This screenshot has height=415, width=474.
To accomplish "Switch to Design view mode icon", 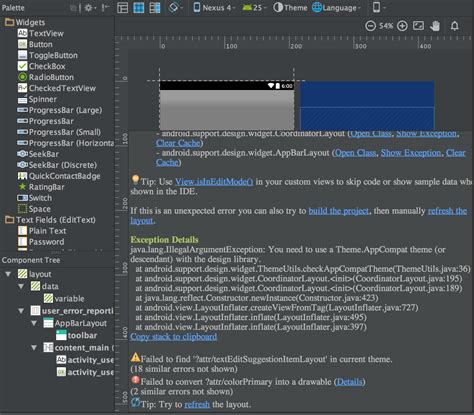I will coord(123,8).
